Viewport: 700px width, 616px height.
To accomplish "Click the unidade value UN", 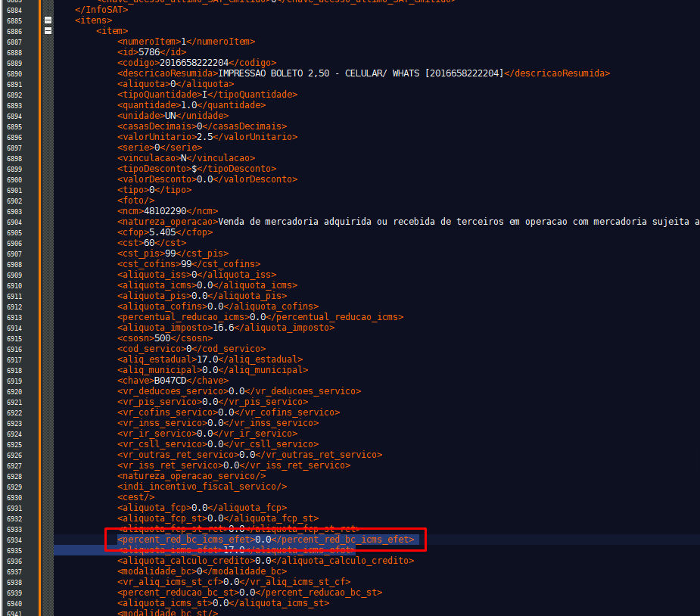I will pos(170,116).
